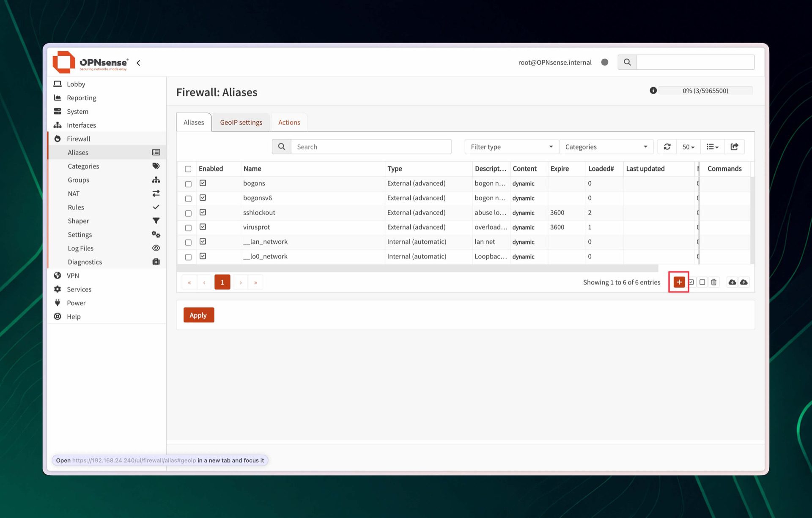Screen dimensions: 812x518
Task: Click the status indicator dot by hostname
Action: pyautogui.click(x=605, y=62)
